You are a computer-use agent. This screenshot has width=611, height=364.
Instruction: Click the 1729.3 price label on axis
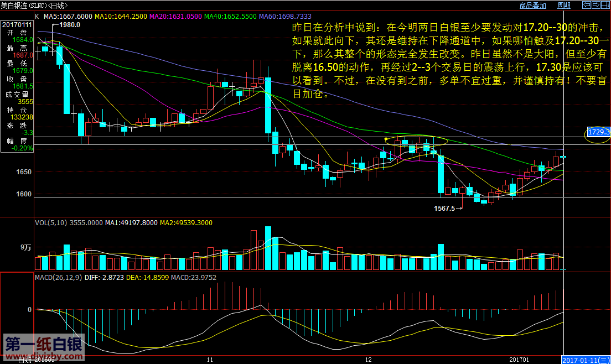click(x=599, y=132)
